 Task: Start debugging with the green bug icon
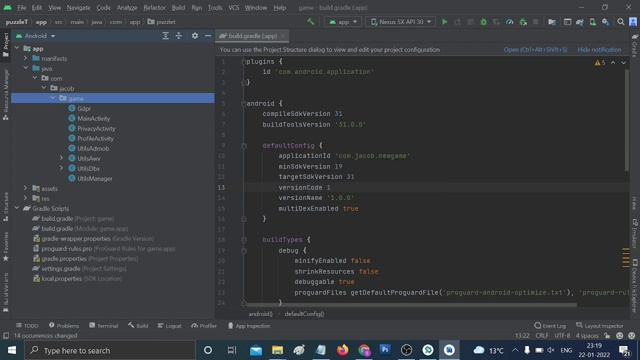[x=483, y=22]
